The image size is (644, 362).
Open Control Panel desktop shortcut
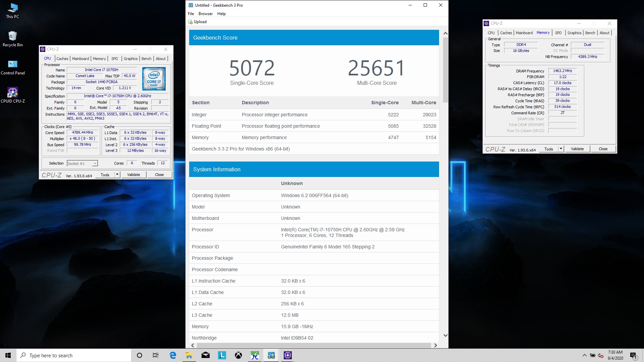(12, 67)
